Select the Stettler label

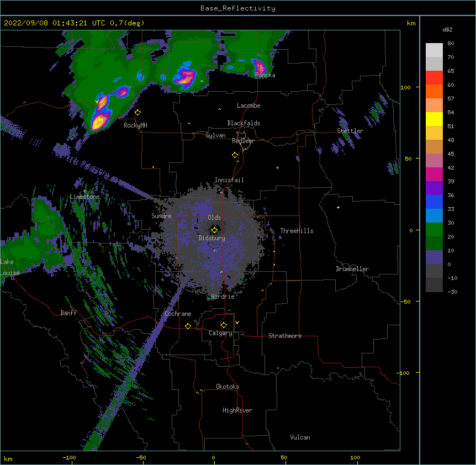click(x=350, y=131)
